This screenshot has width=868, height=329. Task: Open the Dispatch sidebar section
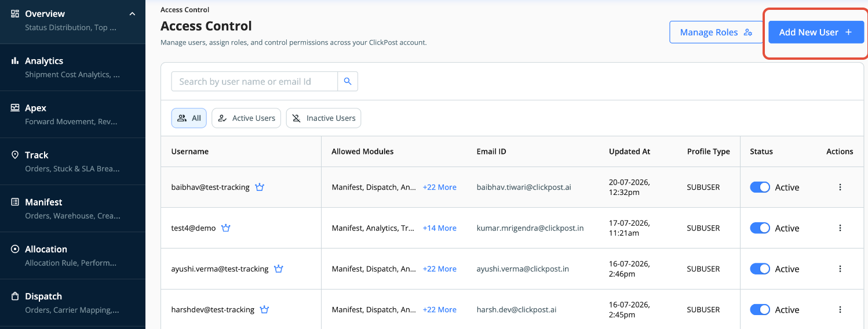click(72, 303)
